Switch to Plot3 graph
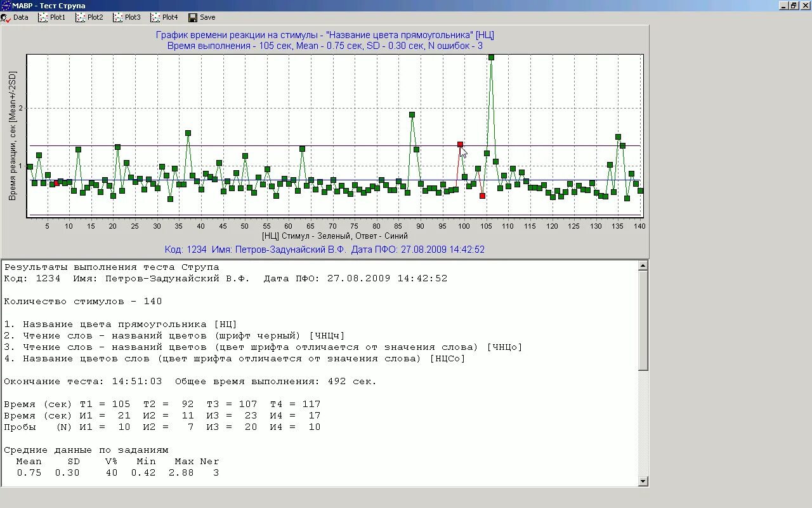This screenshot has width=812, height=508. tap(127, 18)
